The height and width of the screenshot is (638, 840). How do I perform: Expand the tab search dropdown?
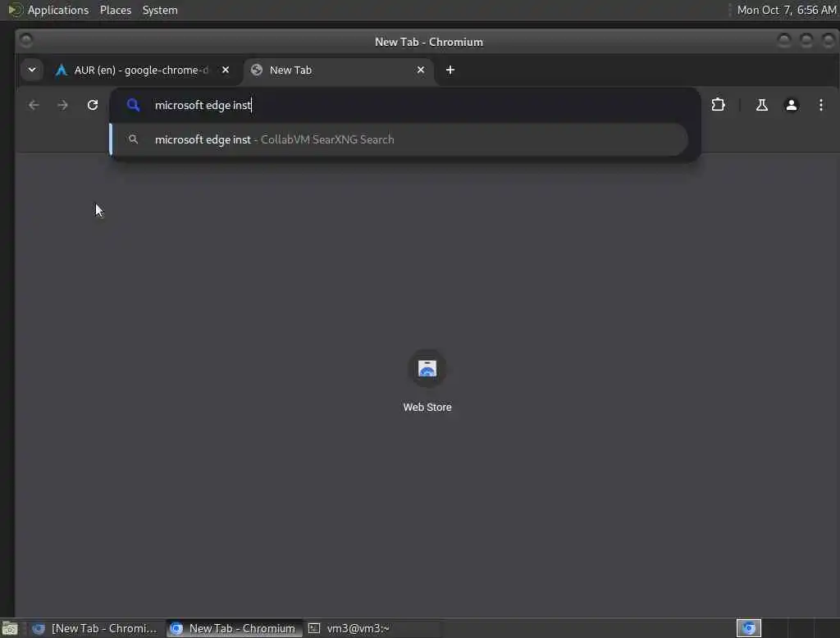pos(32,70)
